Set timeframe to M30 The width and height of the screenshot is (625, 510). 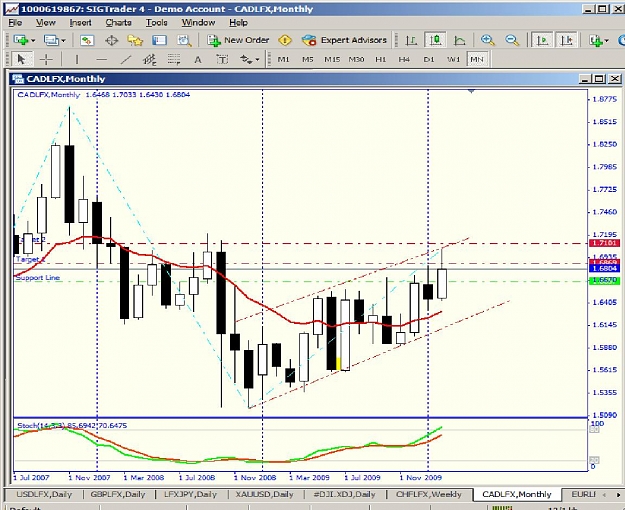coord(356,59)
